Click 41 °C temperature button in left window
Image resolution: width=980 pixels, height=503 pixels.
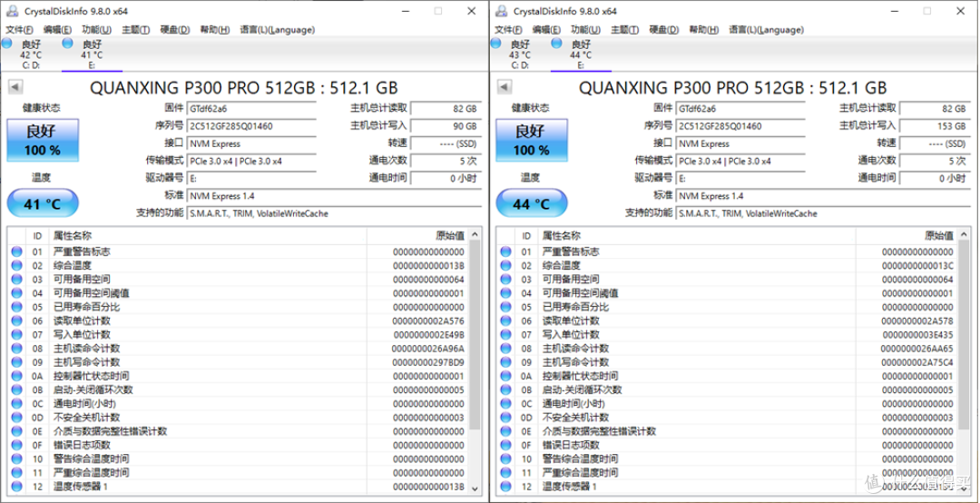click(43, 204)
